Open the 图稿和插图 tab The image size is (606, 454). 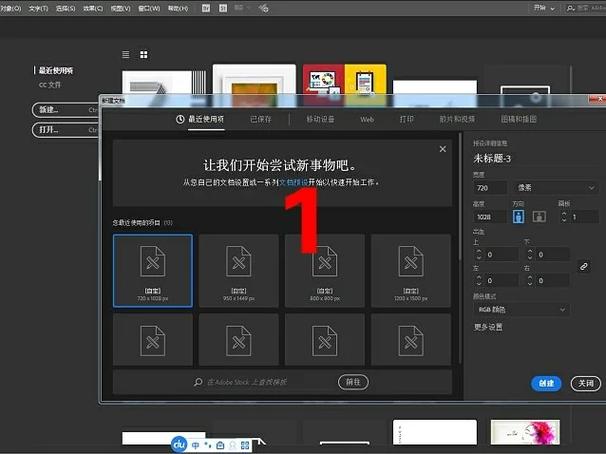click(519, 119)
